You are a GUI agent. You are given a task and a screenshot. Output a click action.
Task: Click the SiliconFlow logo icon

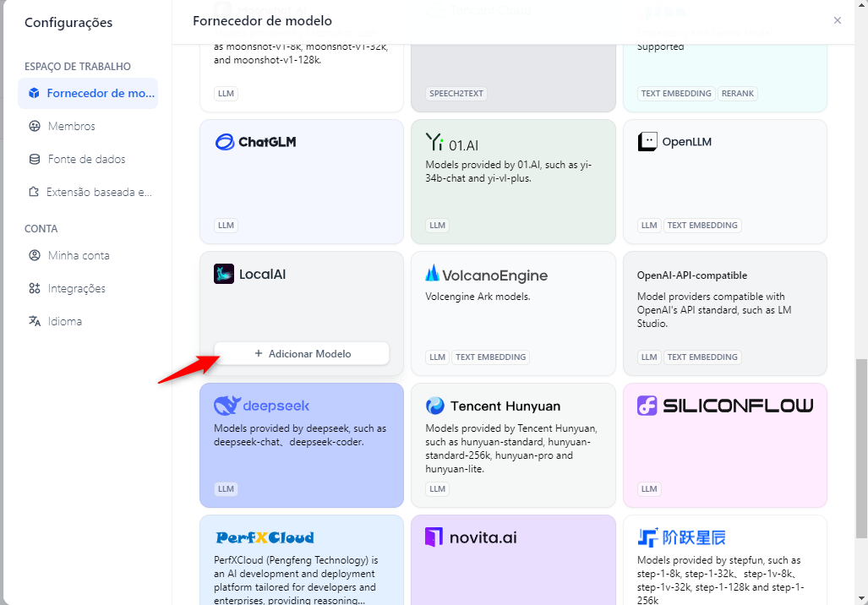click(x=647, y=406)
